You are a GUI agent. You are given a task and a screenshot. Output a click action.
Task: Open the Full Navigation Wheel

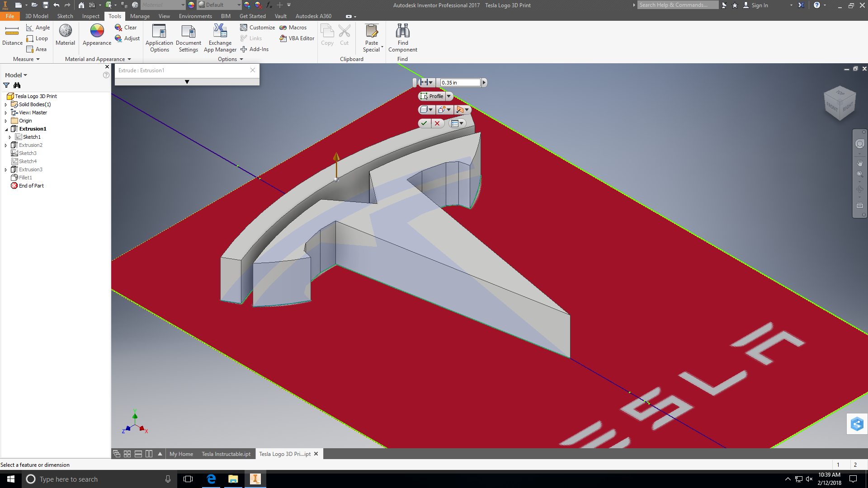click(859, 144)
